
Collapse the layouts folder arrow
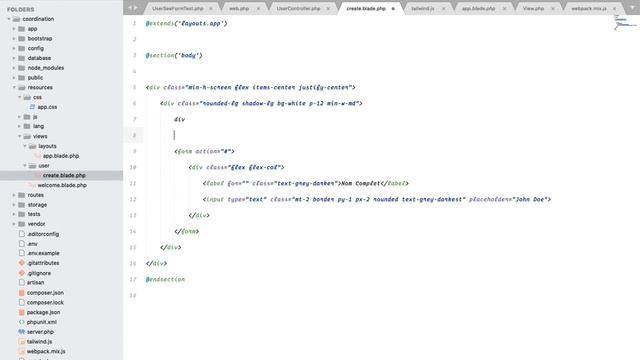[x=24, y=146]
